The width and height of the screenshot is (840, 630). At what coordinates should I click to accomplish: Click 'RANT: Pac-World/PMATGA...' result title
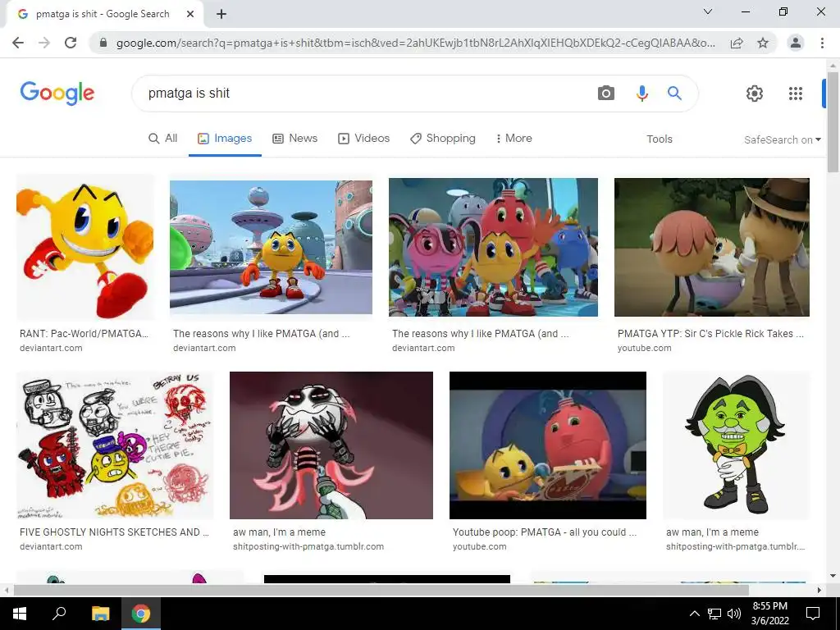[84, 334]
